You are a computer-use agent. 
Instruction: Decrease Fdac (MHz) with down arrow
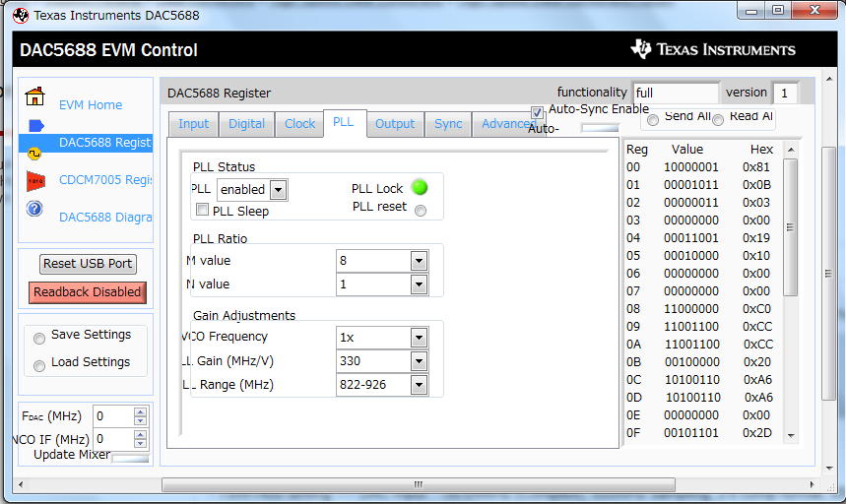[x=140, y=421]
